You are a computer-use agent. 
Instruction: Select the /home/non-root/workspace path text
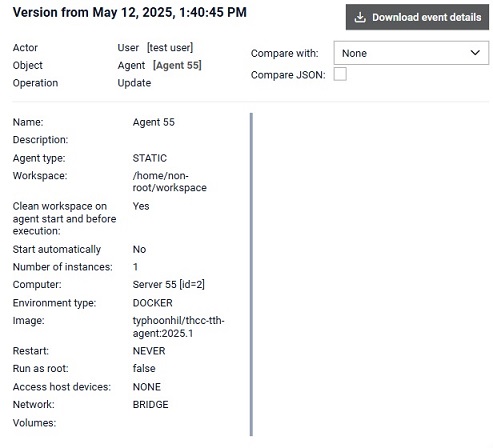click(x=170, y=182)
